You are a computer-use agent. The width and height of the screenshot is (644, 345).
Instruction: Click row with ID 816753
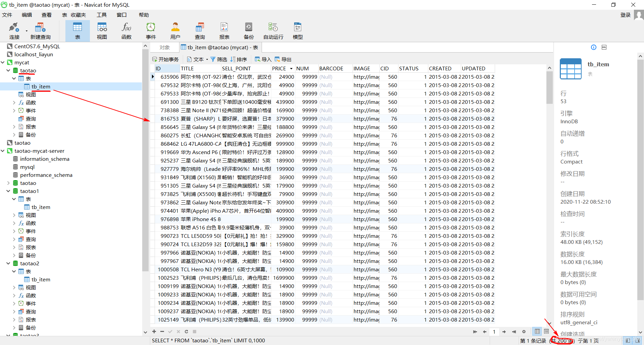click(x=322, y=119)
